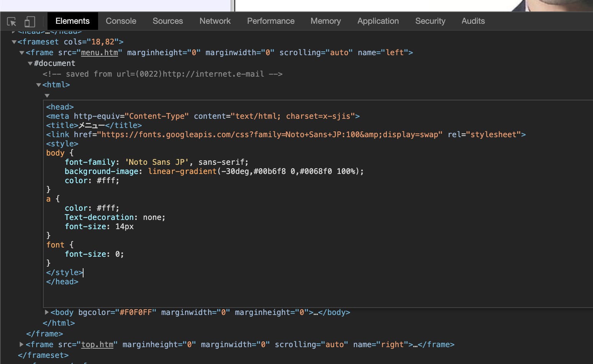
Task: Select the closing frame tag row
Action: click(44, 334)
